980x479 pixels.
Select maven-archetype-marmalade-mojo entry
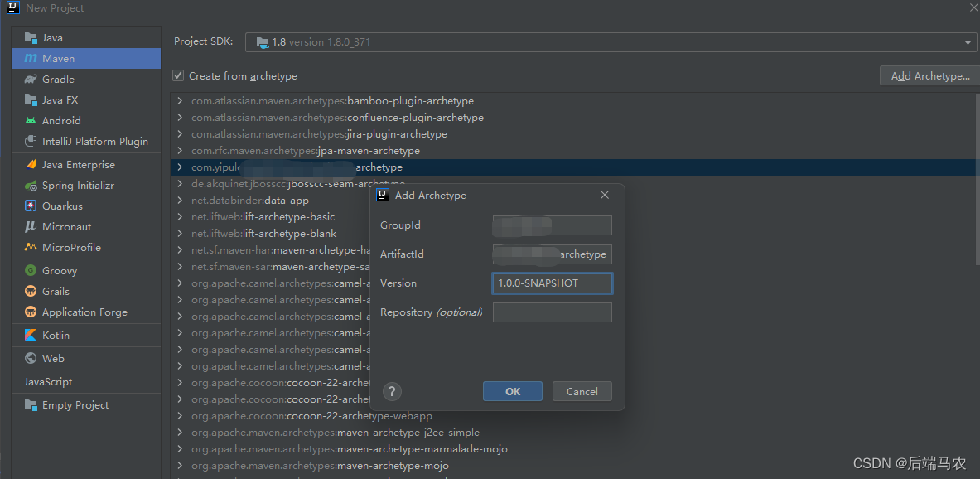[x=350, y=449]
